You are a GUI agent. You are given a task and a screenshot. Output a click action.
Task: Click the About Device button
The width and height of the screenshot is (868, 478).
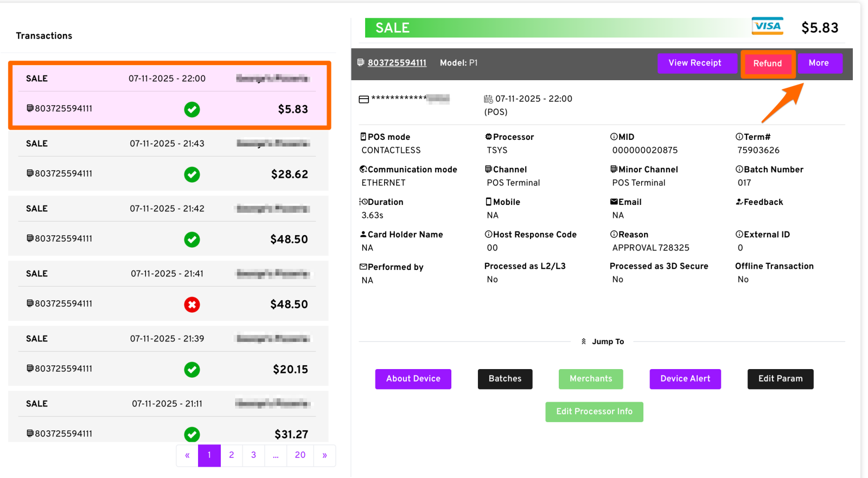click(413, 379)
